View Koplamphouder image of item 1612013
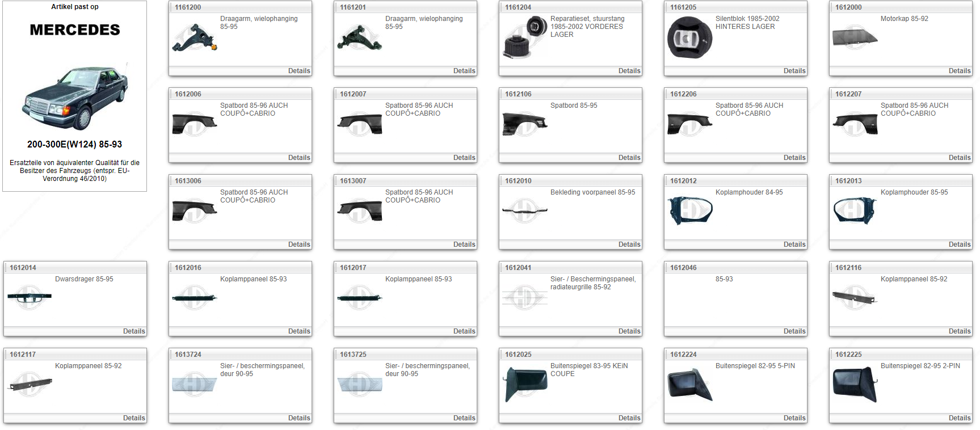 pyautogui.click(x=855, y=211)
